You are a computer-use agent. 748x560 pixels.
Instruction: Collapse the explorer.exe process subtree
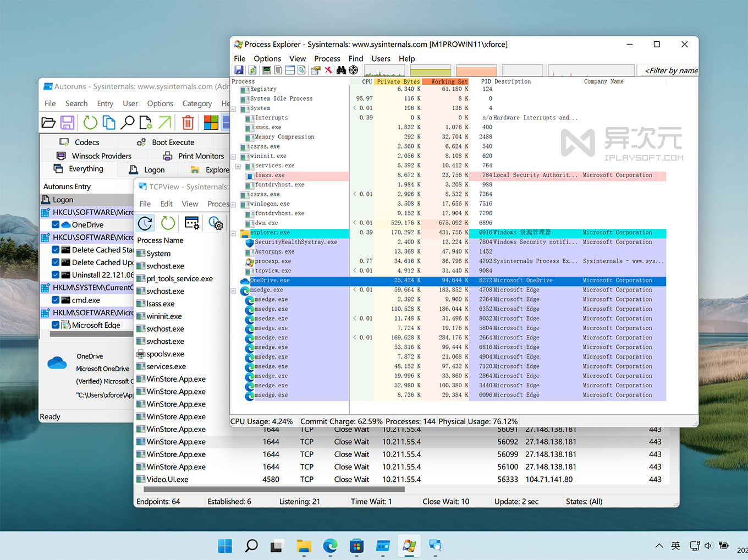[x=233, y=233]
